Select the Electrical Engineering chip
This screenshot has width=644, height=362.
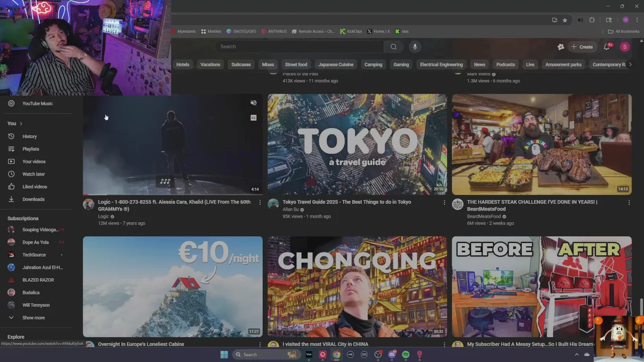(441, 64)
